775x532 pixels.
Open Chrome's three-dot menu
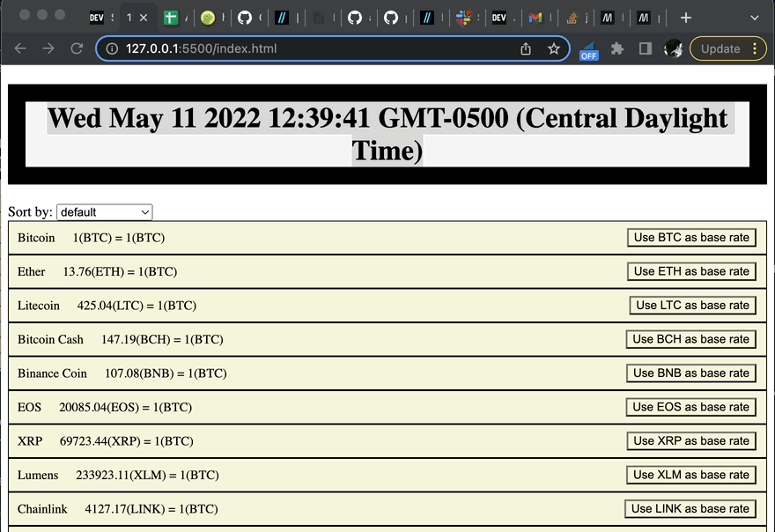click(x=755, y=48)
